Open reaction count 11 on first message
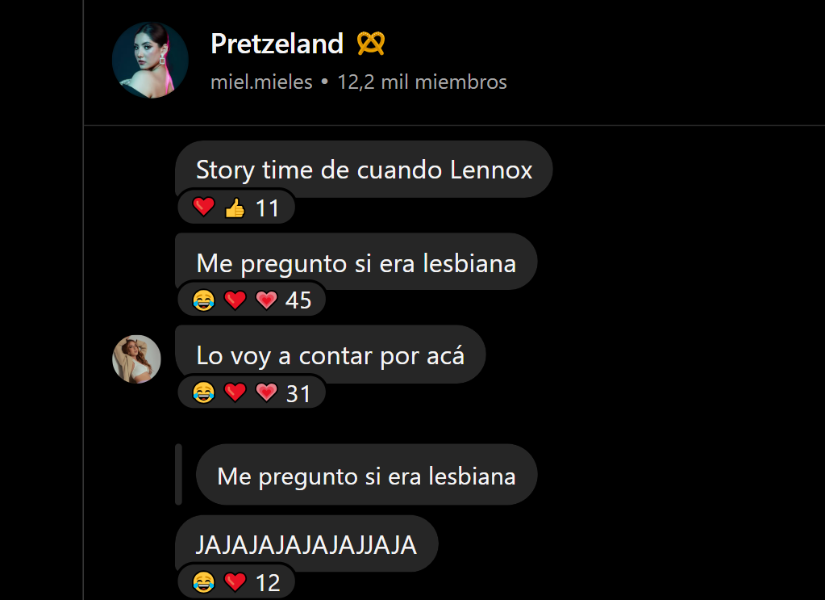 pyautogui.click(x=267, y=208)
